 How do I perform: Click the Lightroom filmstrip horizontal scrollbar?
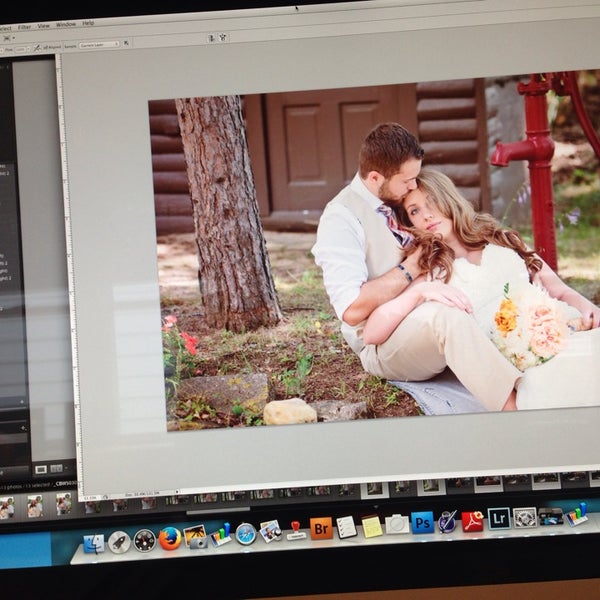218,509
